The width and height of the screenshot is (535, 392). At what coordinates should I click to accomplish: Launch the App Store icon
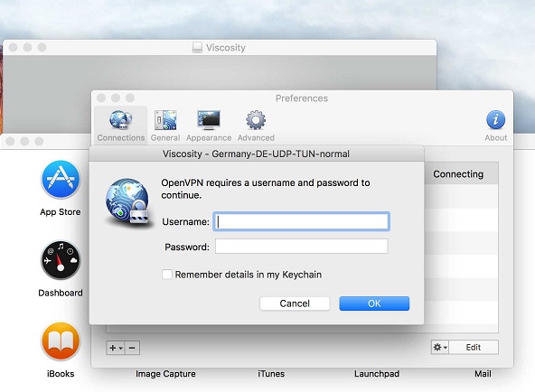point(61,180)
